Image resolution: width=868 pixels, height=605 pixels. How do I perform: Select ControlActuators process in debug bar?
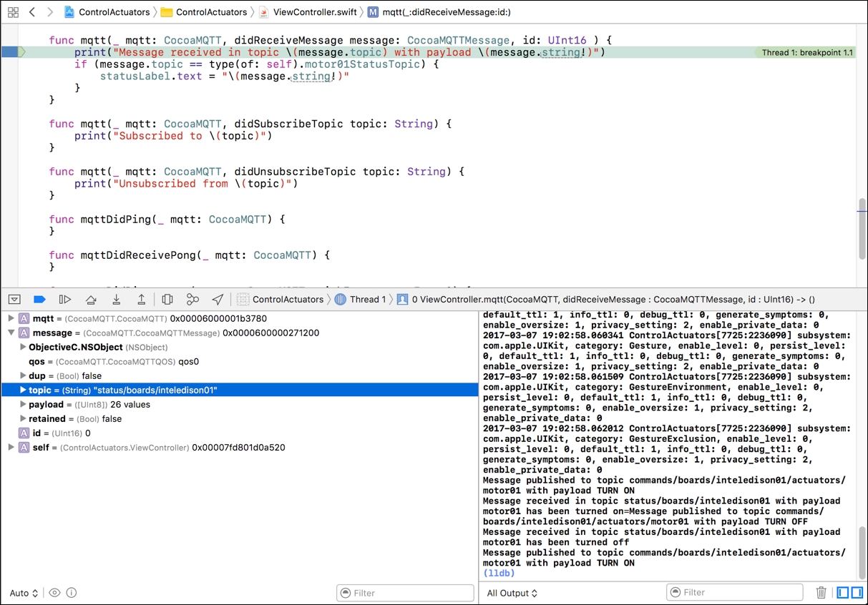(281, 300)
